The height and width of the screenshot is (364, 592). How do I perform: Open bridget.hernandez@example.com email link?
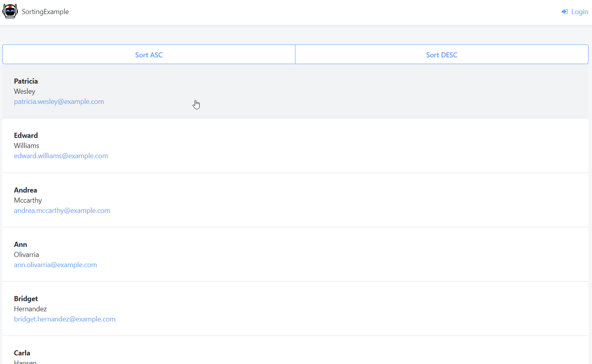tap(64, 319)
